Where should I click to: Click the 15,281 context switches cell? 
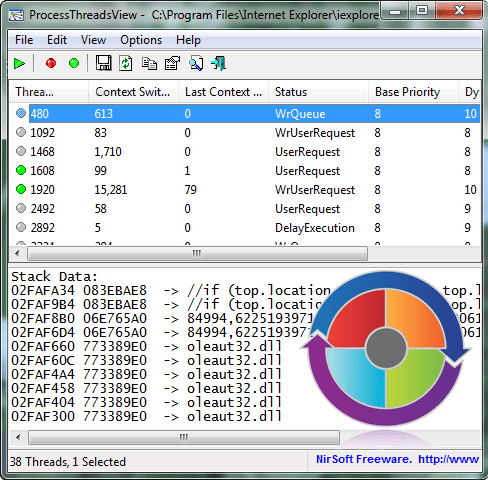tap(111, 190)
